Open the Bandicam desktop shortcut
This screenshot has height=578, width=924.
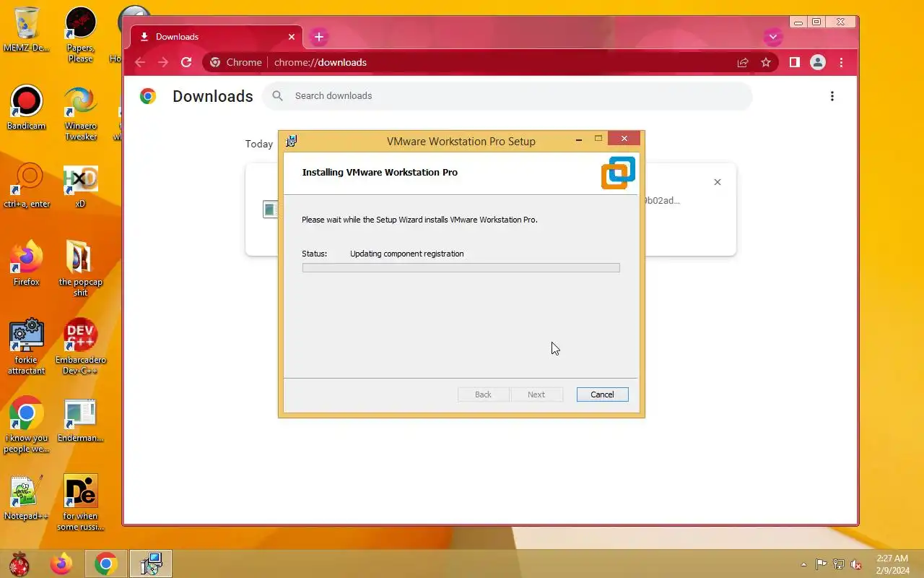pos(26,108)
